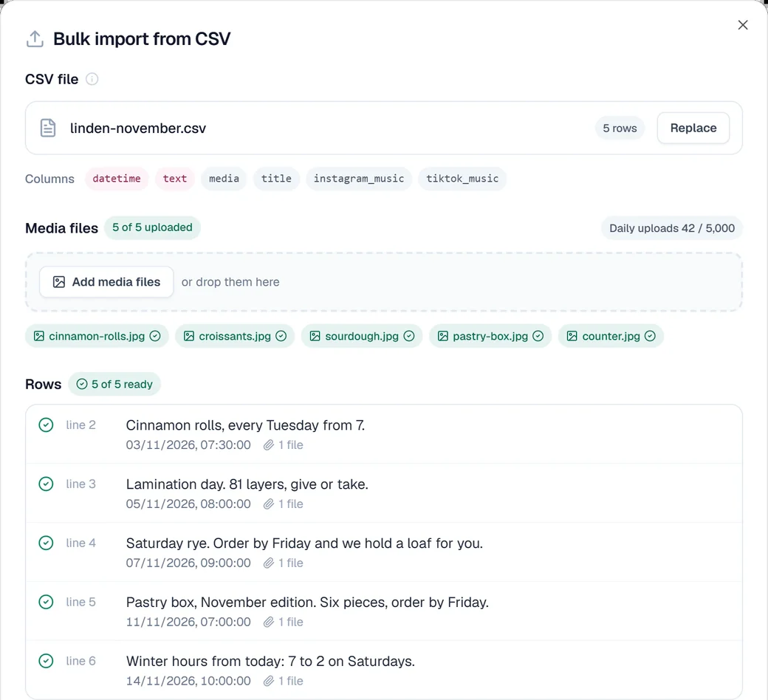Click the checkmark icon on the cinnamon-rolls.jpg chip
The width and height of the screenshot is (768, 700).
point(155,336)
